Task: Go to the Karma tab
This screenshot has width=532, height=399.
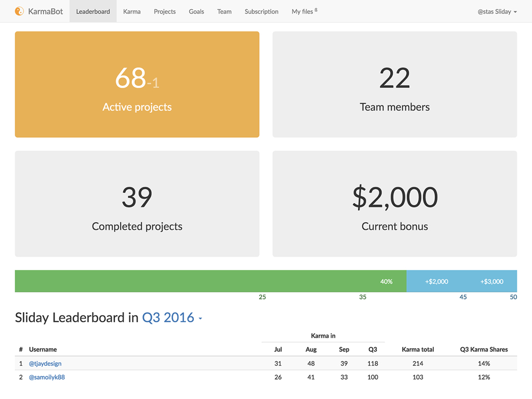Action: tap(132, 11)
